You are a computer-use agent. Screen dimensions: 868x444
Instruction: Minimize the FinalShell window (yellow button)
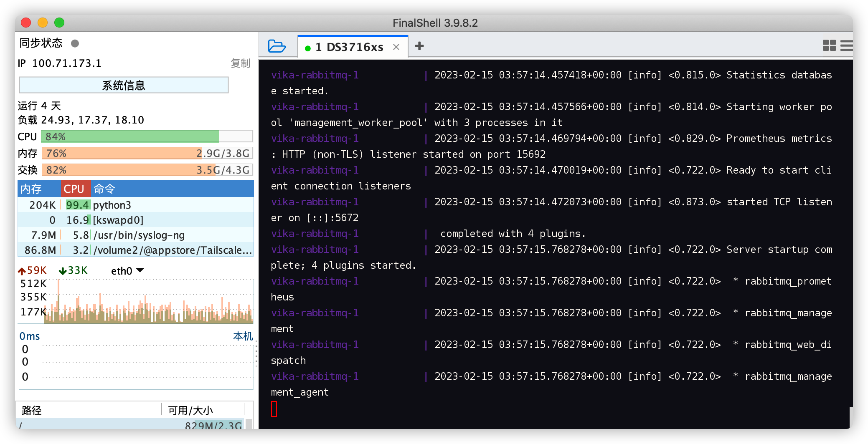43,23
